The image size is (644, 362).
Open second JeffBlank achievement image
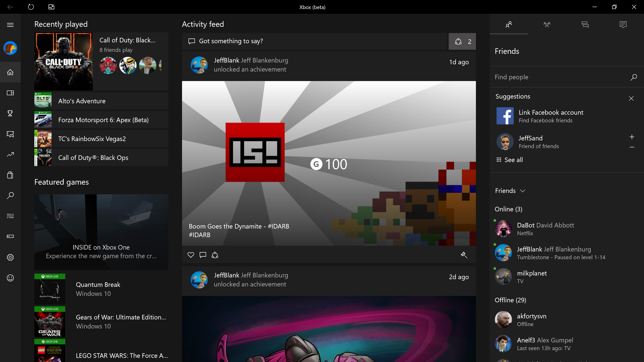(329, 329)
